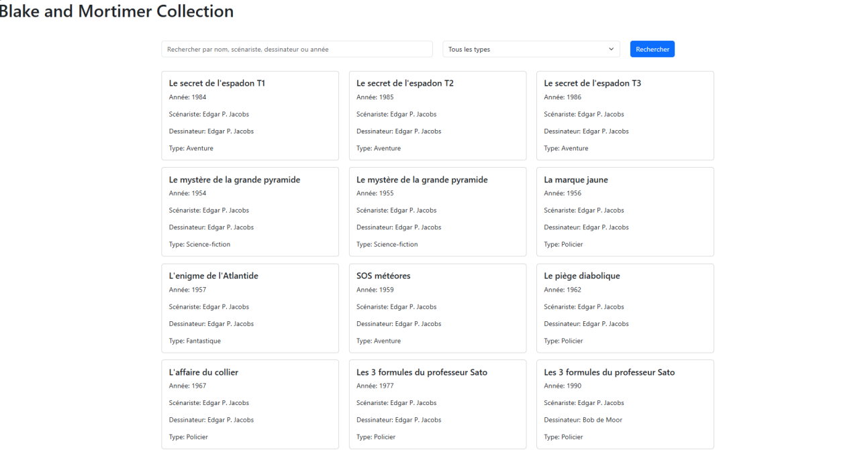868x450 pixels.
Task: Select the title "Le secret de l'espadon T3"
Action: (592, 83)
